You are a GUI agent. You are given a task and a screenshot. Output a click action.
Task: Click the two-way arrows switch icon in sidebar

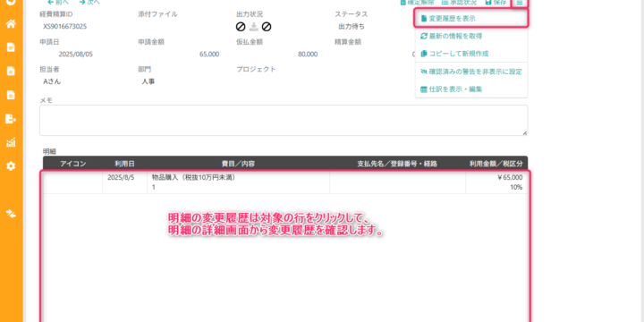[x=11, y=214]
